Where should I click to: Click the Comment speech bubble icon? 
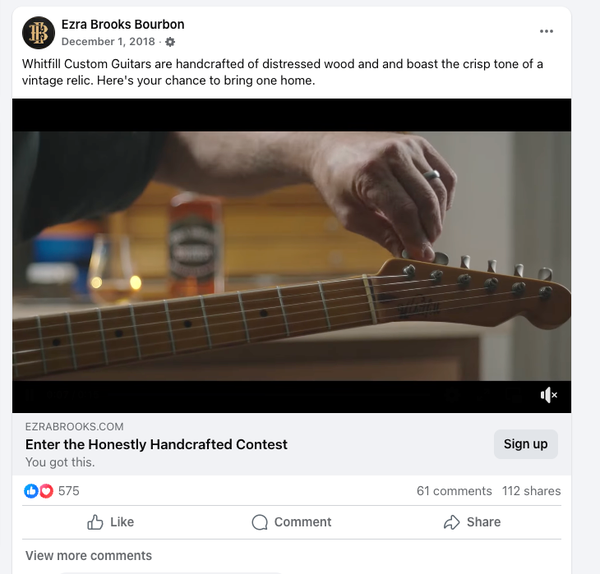[x=260, y=522]
